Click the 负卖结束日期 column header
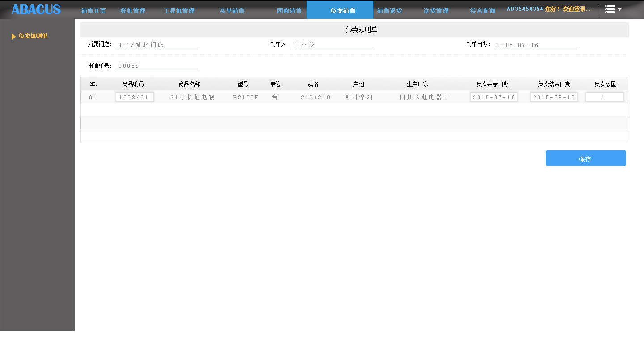644x358 pixels. [x=554, y=84]
